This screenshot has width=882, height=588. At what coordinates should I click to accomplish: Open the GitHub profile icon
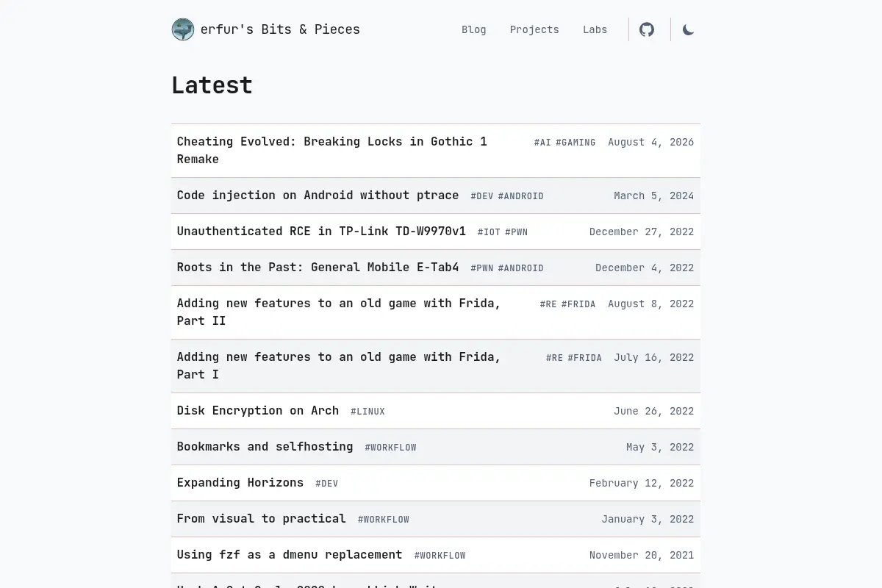point(647,29)
